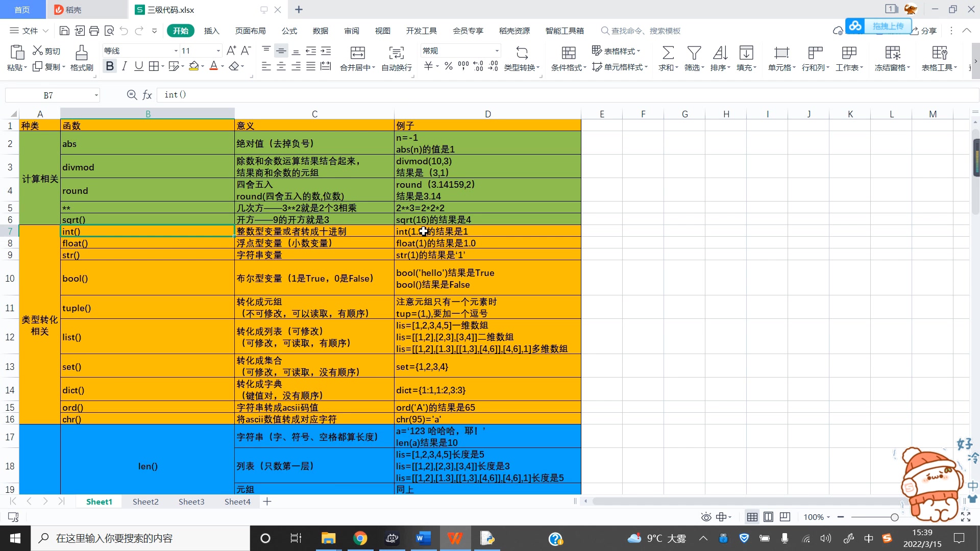Open the filter (筛选) tool
Screen dimensions: 980x551
point(694,58)
